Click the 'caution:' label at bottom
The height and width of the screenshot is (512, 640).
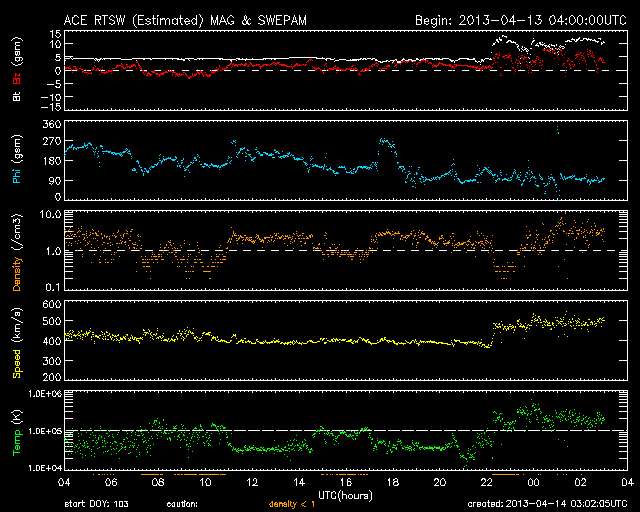point(182,505)
